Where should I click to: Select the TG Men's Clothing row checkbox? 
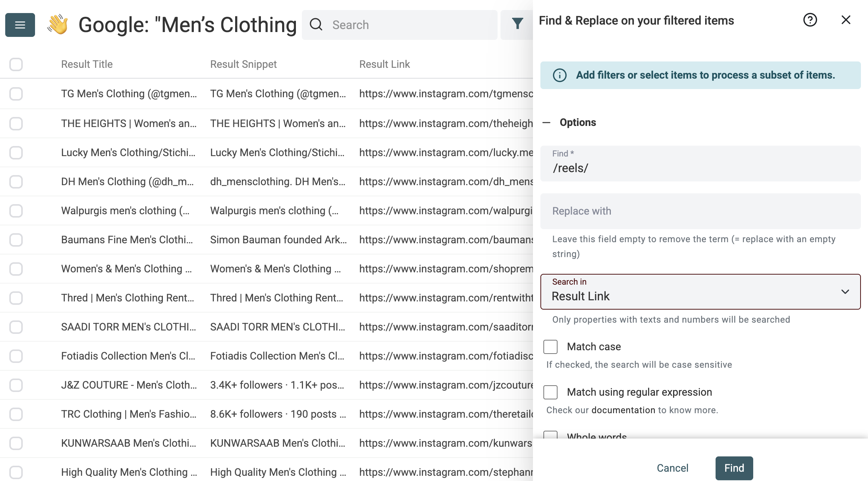coord(16,94)
